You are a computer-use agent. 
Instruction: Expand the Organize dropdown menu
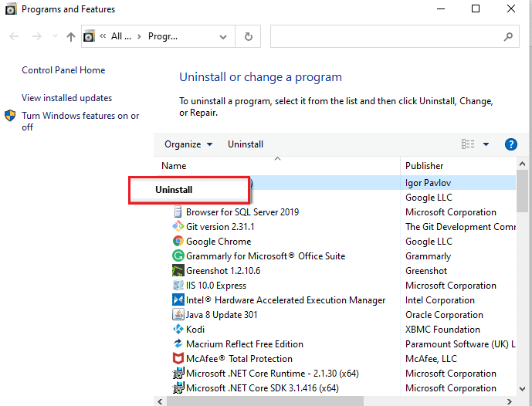coord(188,144)
